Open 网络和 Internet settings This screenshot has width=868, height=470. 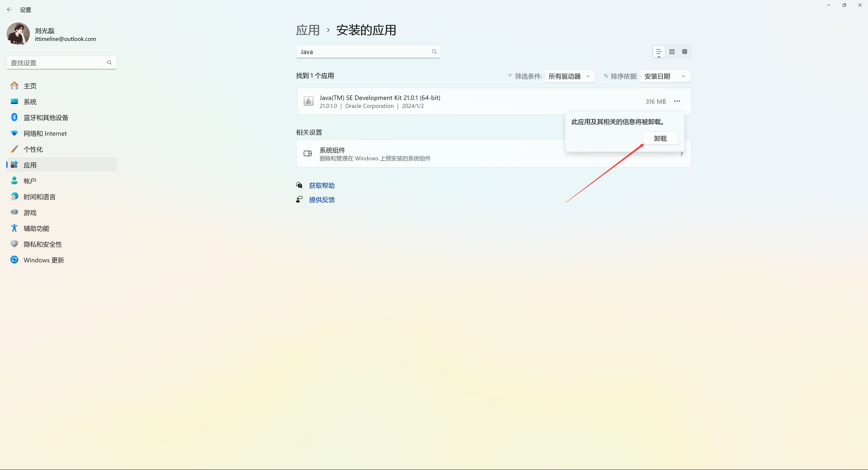pyautogui.click(x=62, y=133)
